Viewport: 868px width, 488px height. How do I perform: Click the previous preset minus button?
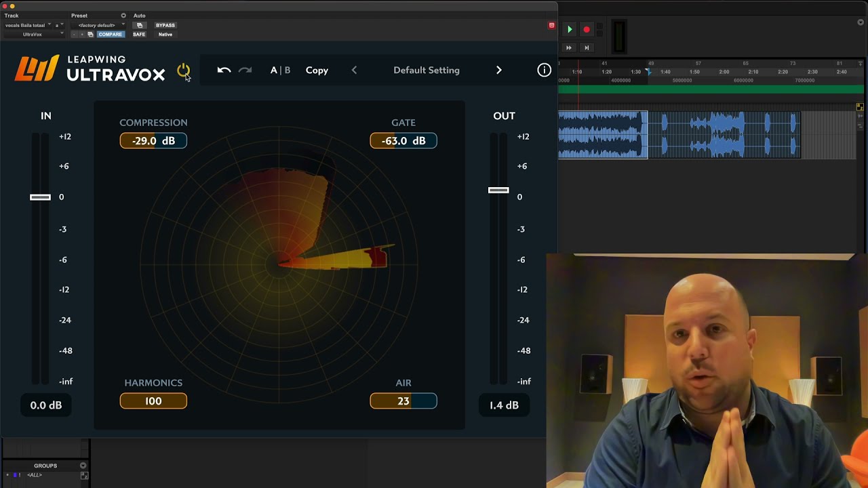click(74, 34)
